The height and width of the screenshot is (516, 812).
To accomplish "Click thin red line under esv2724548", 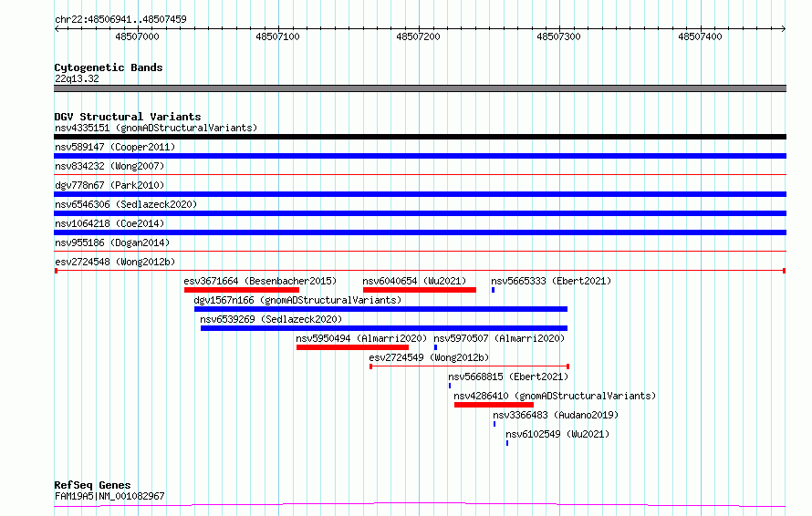I will (x=420, y=271).
